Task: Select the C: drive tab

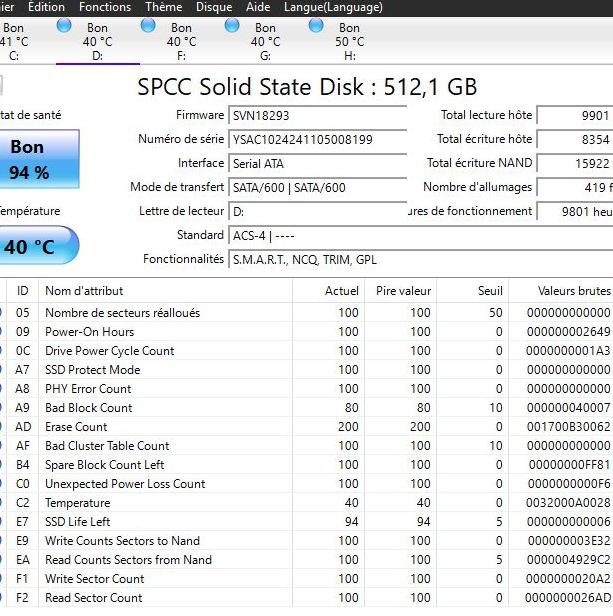Action: pyautogui.click(x=14, y=42)
